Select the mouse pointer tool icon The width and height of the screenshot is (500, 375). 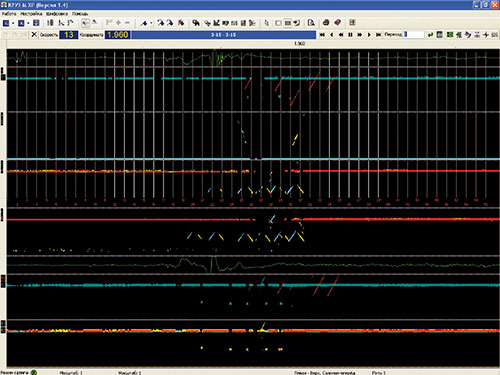tap(267, 23)
